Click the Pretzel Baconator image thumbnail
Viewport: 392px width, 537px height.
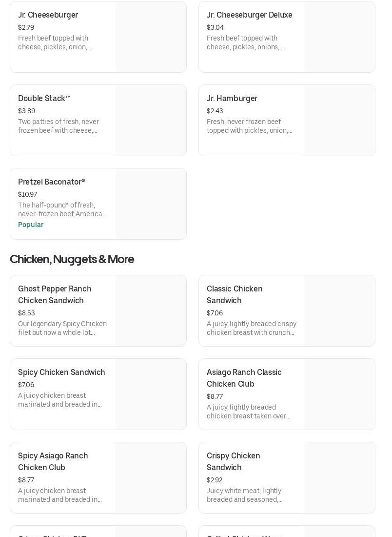click(x=151, y=204)
